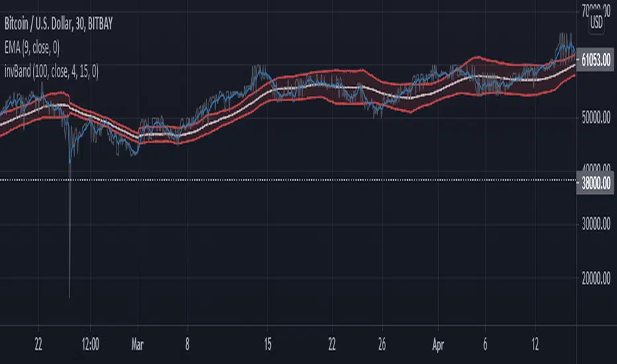Click the 12:00 time axis label
This screenshot has width=617, height=364.
pyautogui.click(x=91, y=344)
